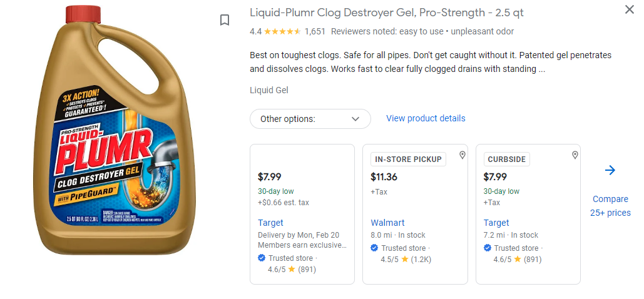Image resolution: width=644 pixels, height=299 pixels.
Task: Click the location pin on the curbside Target card
Action: click(x=575, y=155)
